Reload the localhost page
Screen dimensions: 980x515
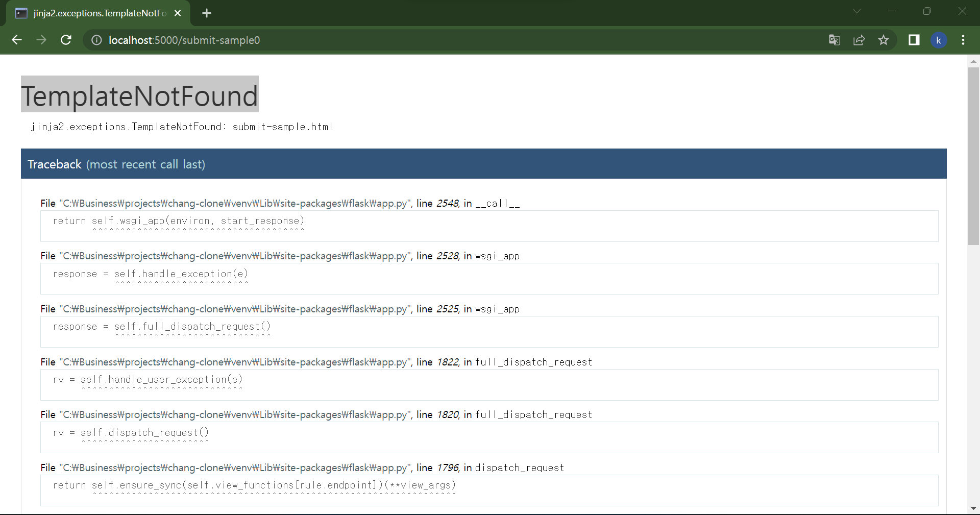click(66, 40)
